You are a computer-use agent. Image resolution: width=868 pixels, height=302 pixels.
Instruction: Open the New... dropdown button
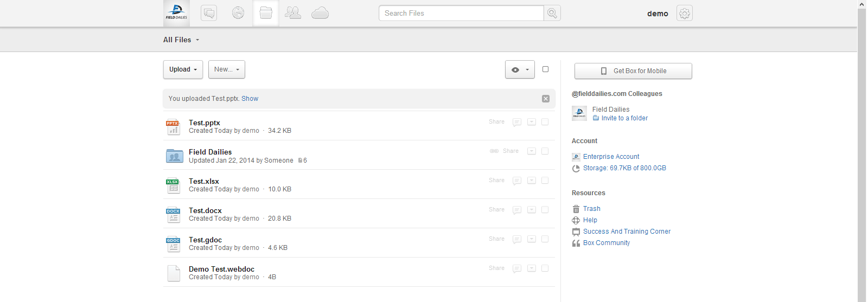(227, 69)
